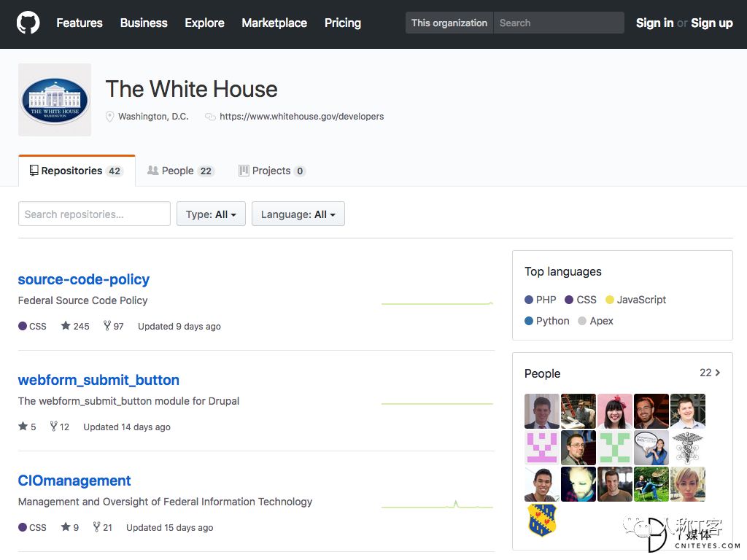Click the webform_submit_button activity graph
Image resolution: width=747 pixels, height=560 pixels.
tap(438, 404)
